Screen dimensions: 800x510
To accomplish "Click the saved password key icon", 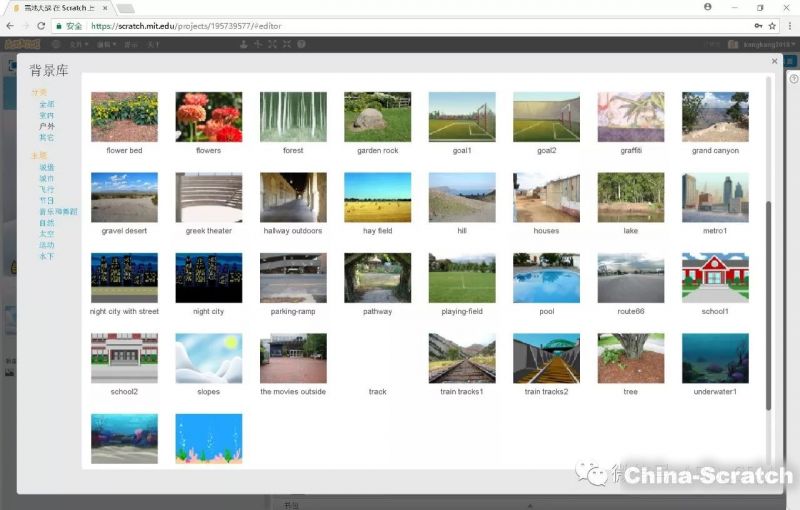I will pos(758,26).
